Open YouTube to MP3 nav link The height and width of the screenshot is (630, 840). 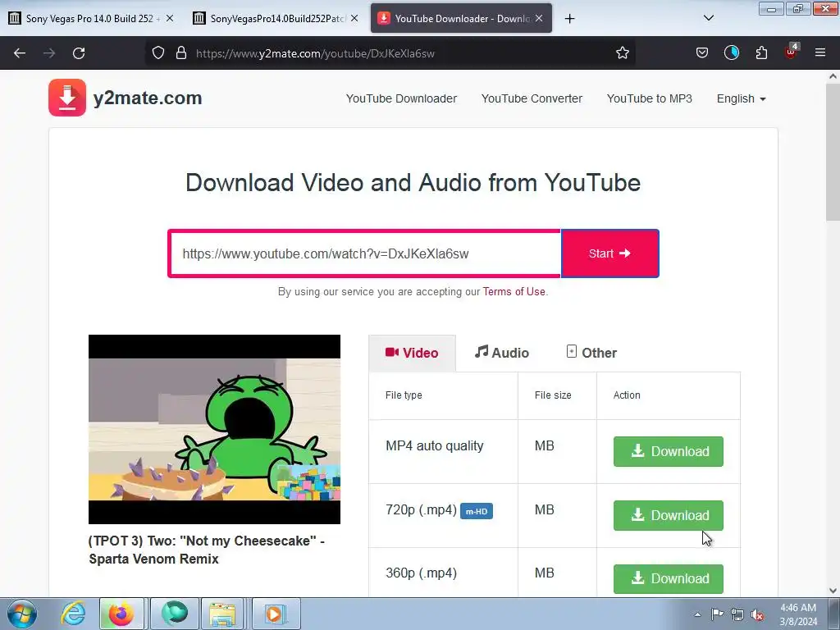point(650,98)
